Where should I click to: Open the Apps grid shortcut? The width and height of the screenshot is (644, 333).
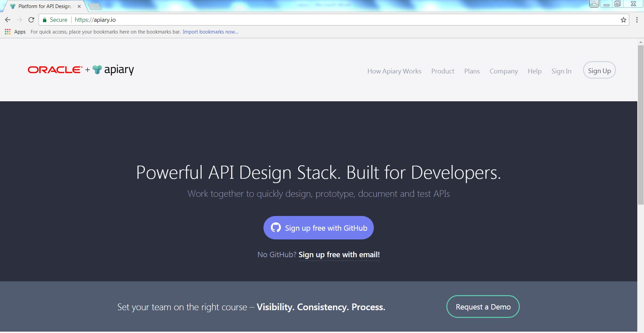[x=8, y=32]
